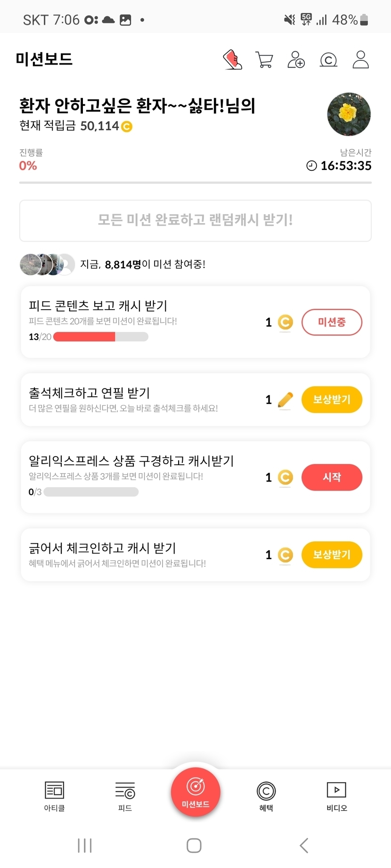Switch to the 아티클 tab

54,796
